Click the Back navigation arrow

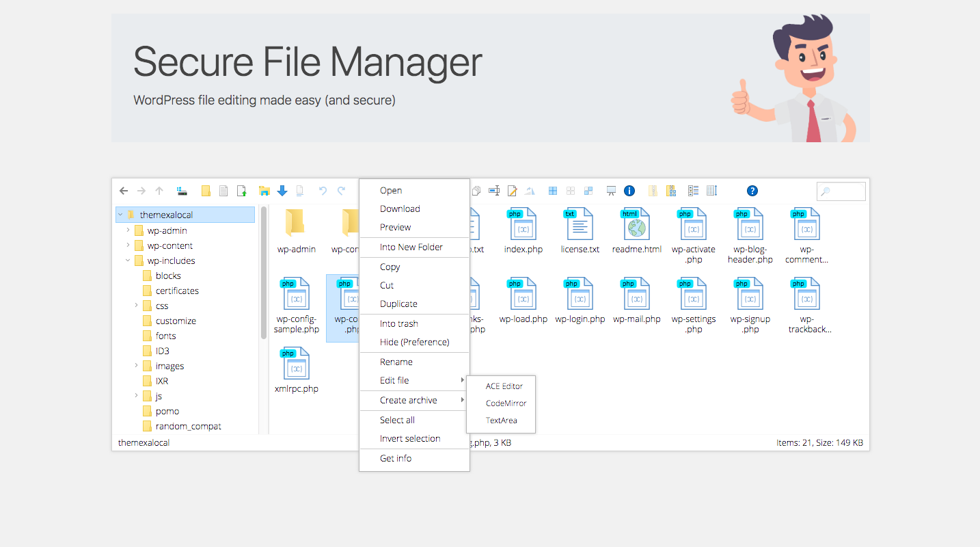[124, 191]
